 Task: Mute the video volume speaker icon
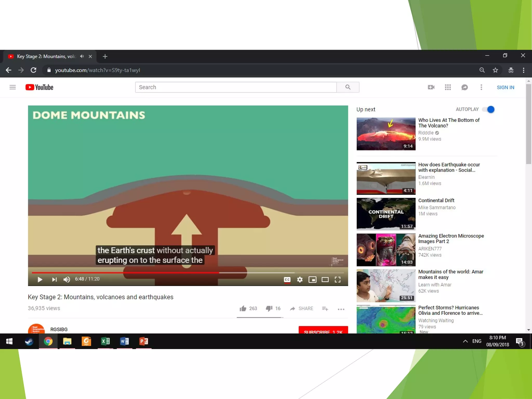tap(66, 280)
